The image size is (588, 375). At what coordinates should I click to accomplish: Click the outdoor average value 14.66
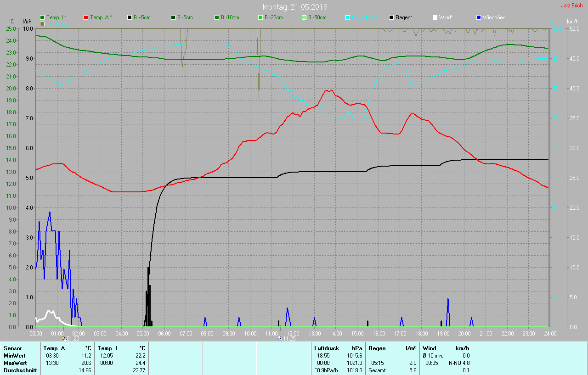pos(85,370)
